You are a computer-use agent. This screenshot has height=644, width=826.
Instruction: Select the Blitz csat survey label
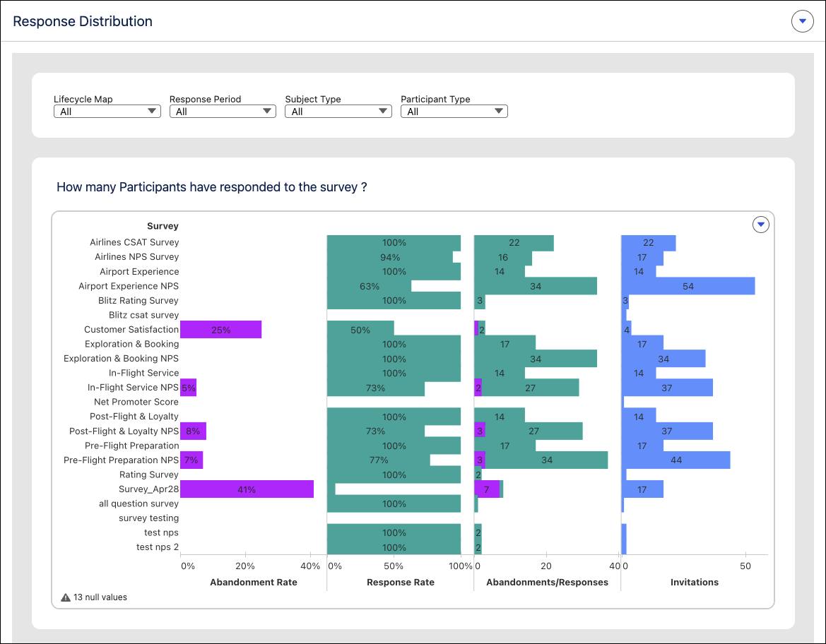click(144, 315)
